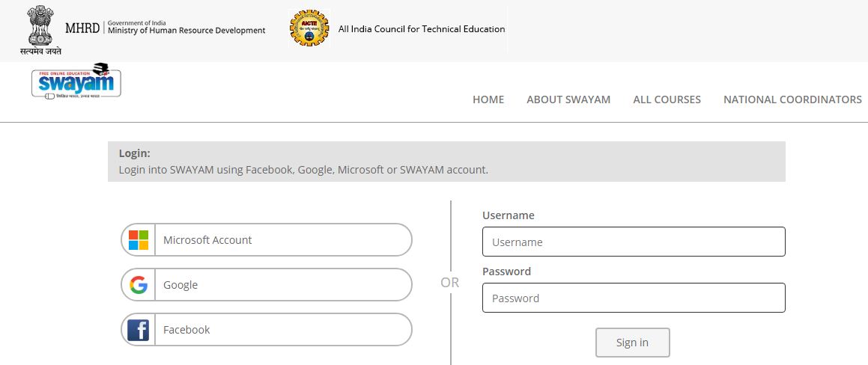Open the ABOUT SWAYAM page
The height and width of the screenshot is (365, 868).
tap(568, 99)
